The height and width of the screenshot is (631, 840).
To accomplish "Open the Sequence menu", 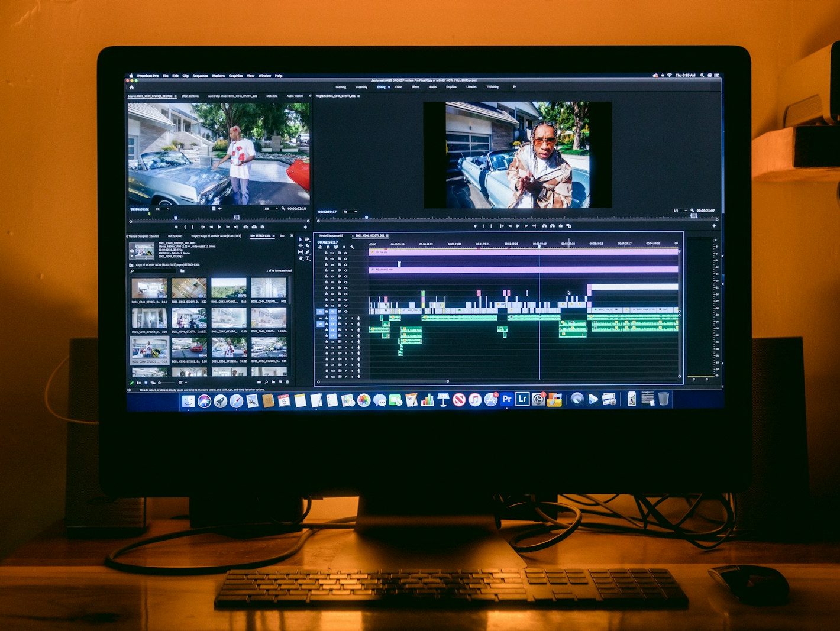I will pos(201,76).
